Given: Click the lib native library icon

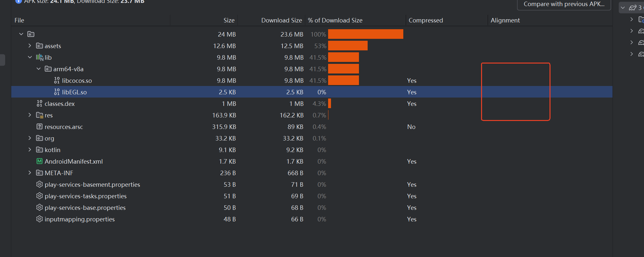Looking at the screenshot, I should 39,57.
